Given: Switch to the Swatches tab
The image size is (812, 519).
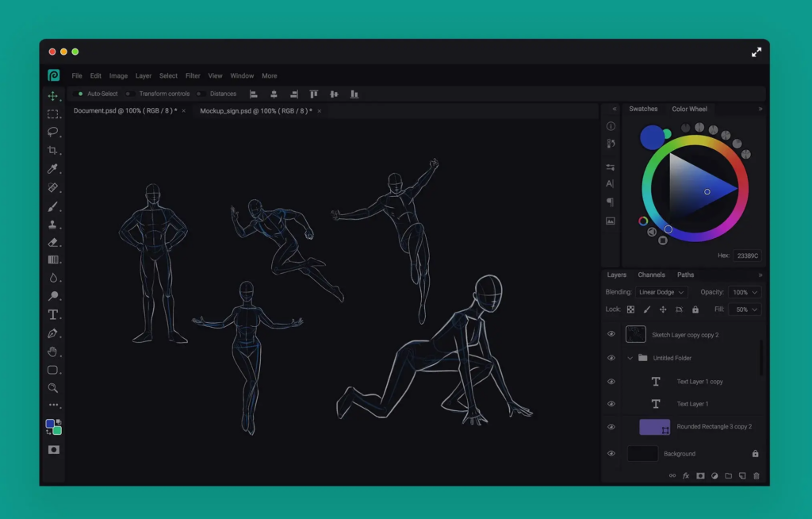Looking at the screenshot, I should [643, 109].
